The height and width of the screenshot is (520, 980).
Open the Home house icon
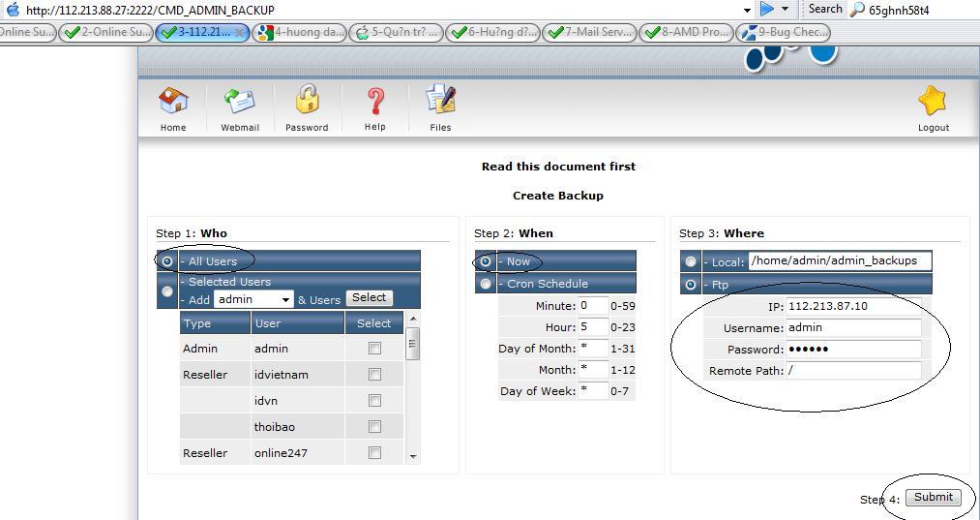[173, 102]
